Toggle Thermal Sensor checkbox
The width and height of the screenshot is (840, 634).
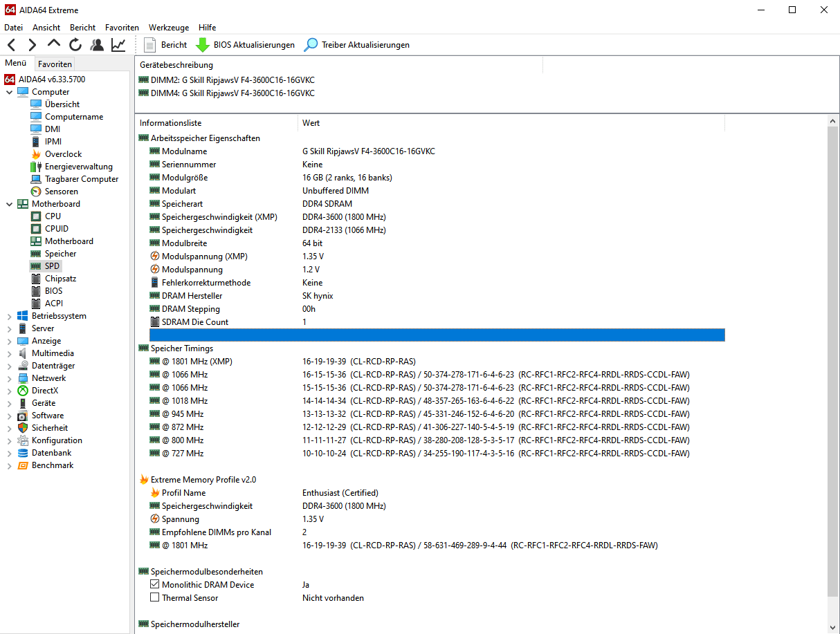coord(154,598)
